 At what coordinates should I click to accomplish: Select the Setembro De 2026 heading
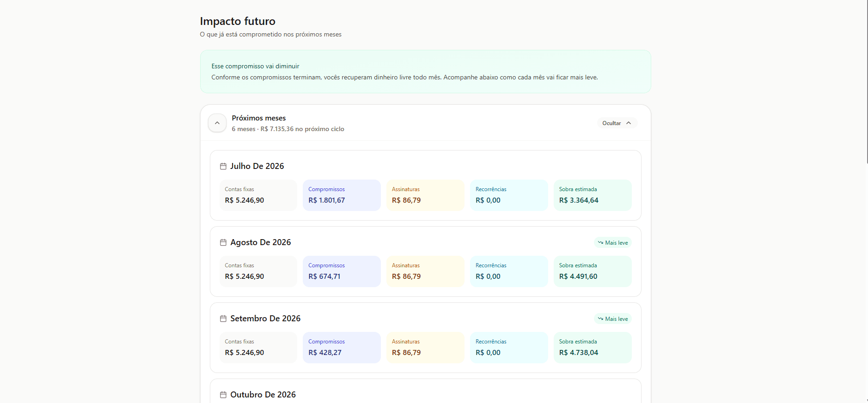click(x=265, y=319)
